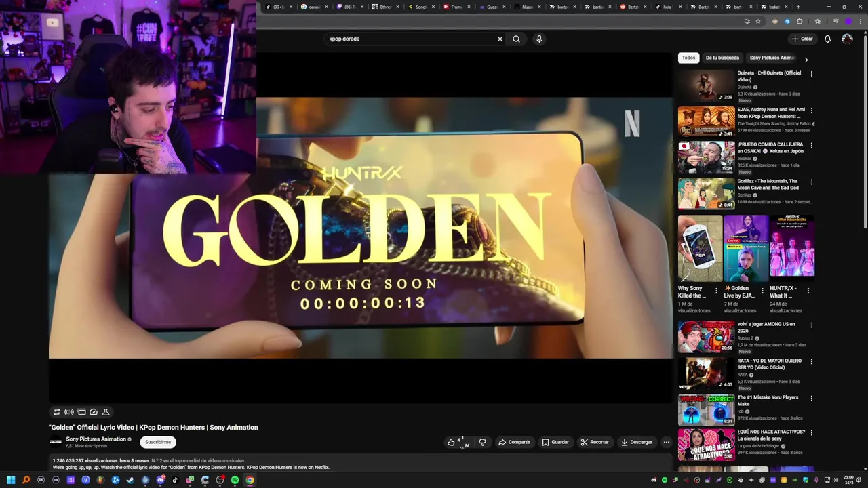Screen dimensions: 868x488
Task: Switch to the Songi browser tab
Action: (420, 7)
